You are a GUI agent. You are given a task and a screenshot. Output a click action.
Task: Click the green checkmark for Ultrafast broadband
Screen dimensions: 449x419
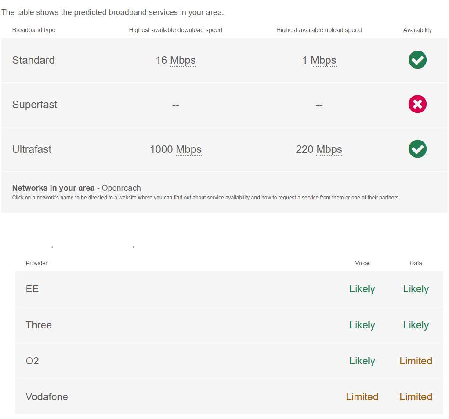418,149
